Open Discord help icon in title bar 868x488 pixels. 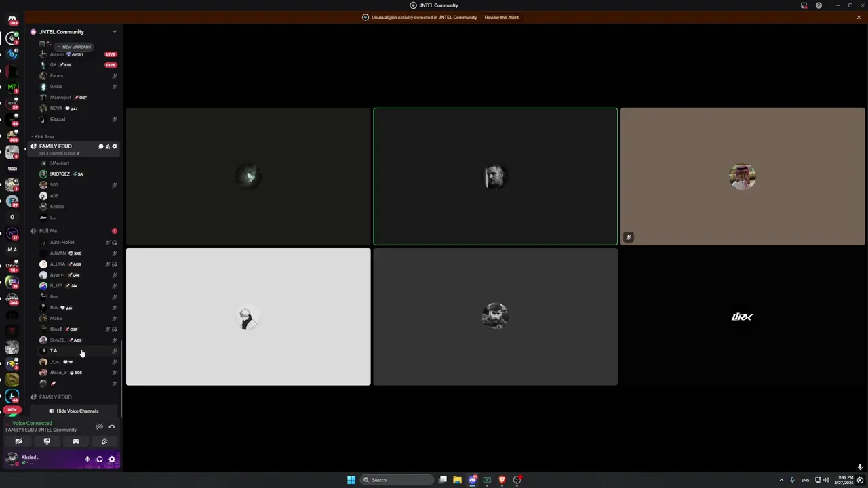pyautogui.click(x=818, y=5)
